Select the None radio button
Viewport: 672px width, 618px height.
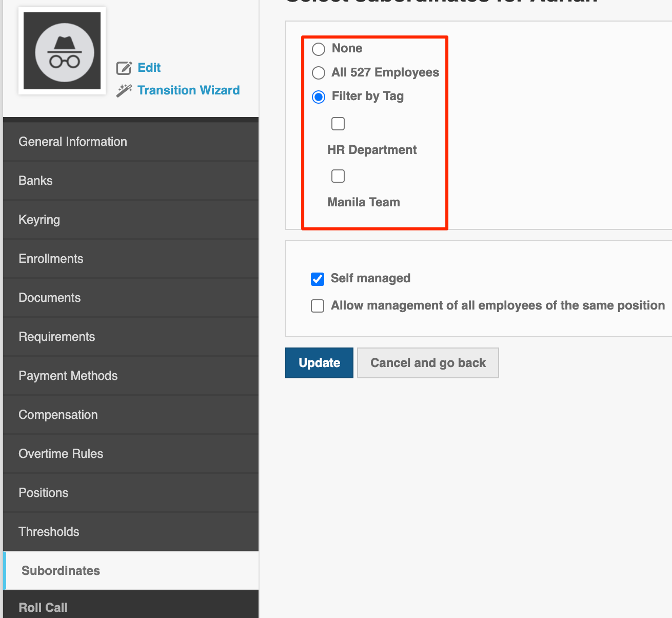pyautogui.click(x=319, y=49)
